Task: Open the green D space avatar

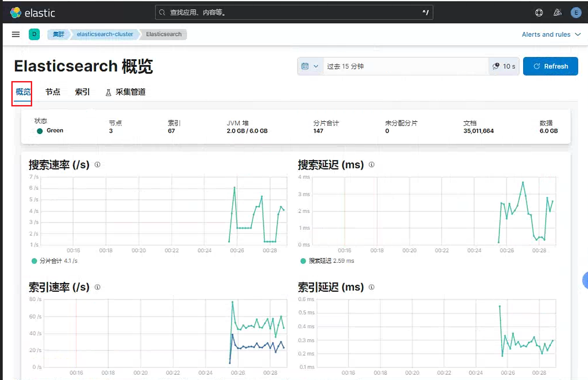Action: point(34,34)
